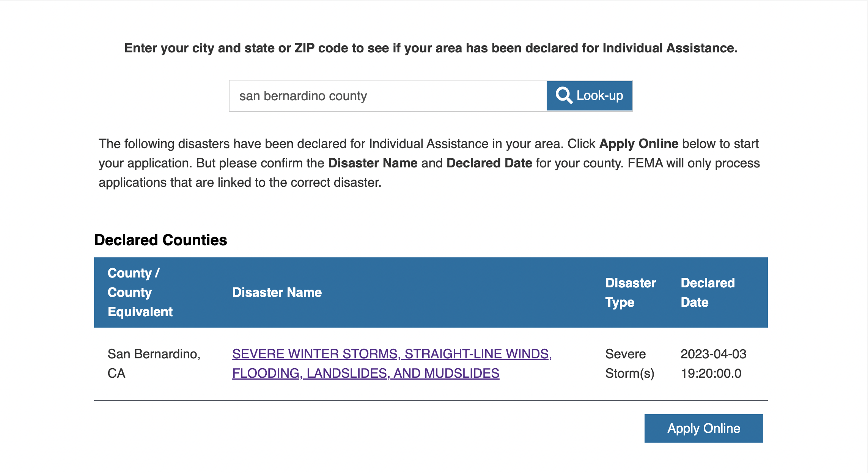This screenshot has width=868, height=473.
Task: Click the Look-up button label
Action: (x=600, y=96)
